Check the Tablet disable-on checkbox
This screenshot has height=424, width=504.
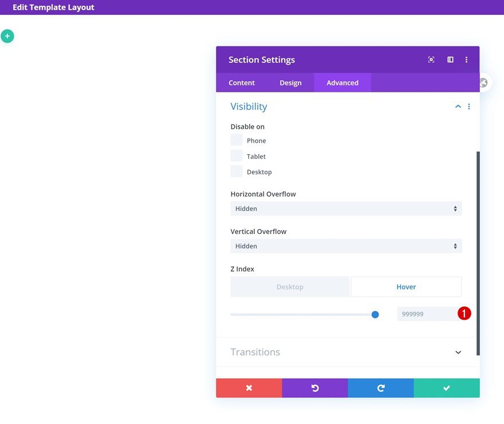click(237, 156)
